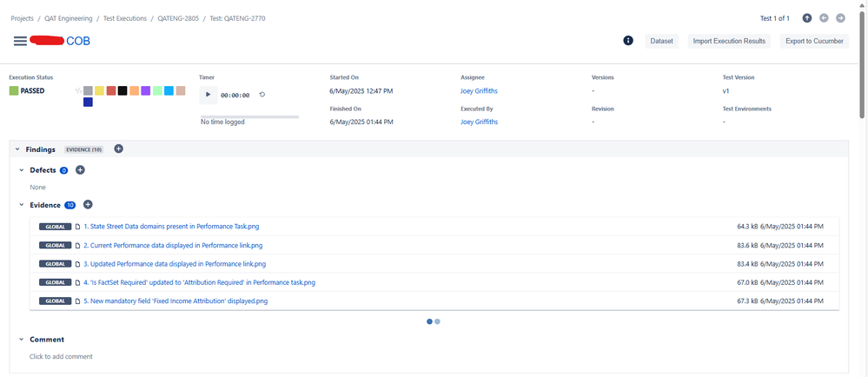868x377 pixels.
Task: Open evidence '1. State Street Data domains' file
Action: (x=171, y=227)
